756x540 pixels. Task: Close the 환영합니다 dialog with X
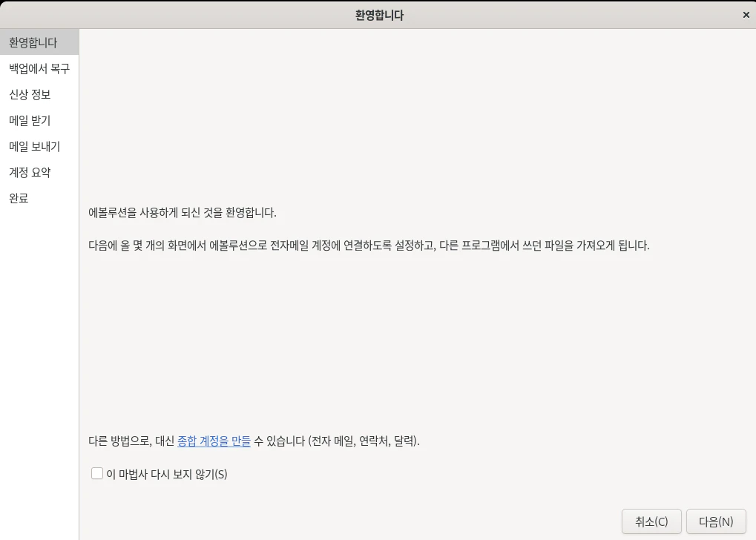coord(746,15)
